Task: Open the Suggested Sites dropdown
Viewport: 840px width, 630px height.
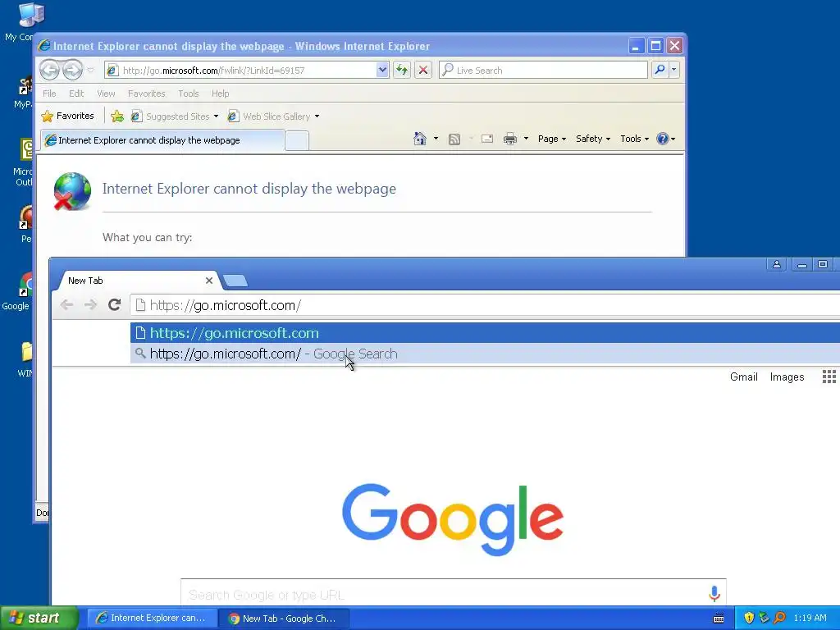Action: pos(175,116)
